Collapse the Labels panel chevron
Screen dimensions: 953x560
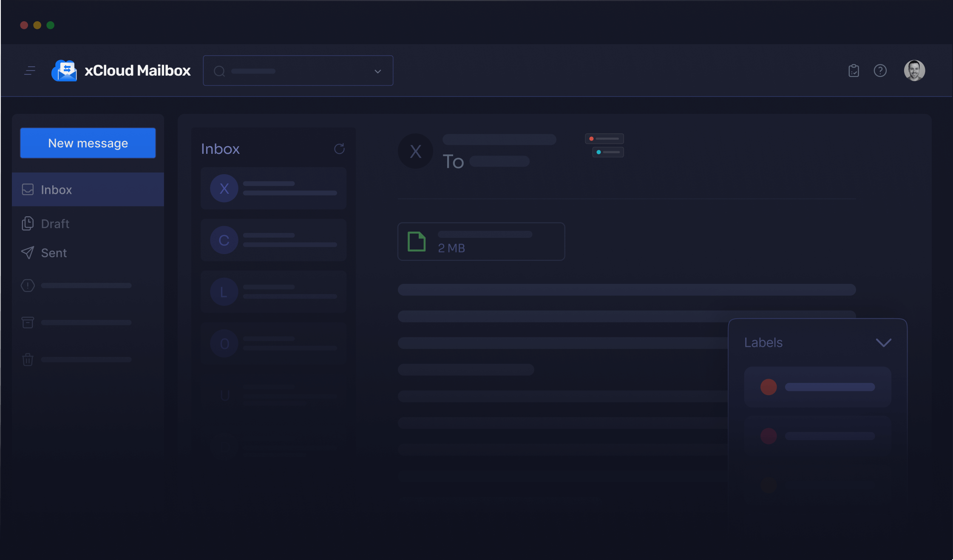[883, 342]
